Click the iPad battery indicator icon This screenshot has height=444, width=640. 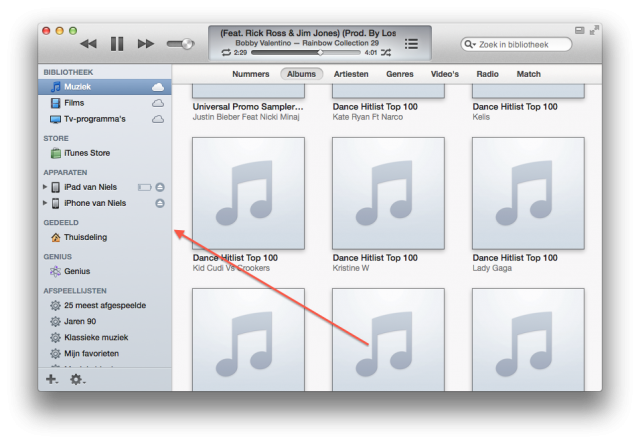point(144,187)
